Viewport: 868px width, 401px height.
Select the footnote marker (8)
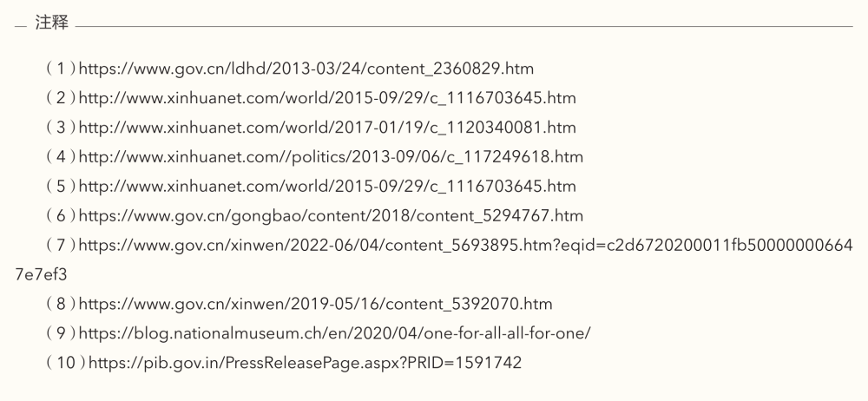[x=61, y=304]
